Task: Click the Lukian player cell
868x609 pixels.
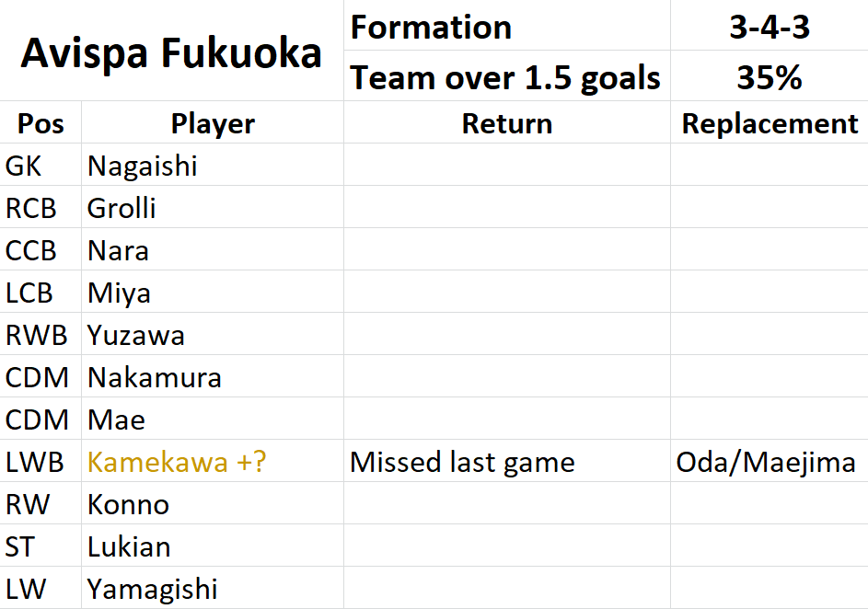Action: coord(213,546)
